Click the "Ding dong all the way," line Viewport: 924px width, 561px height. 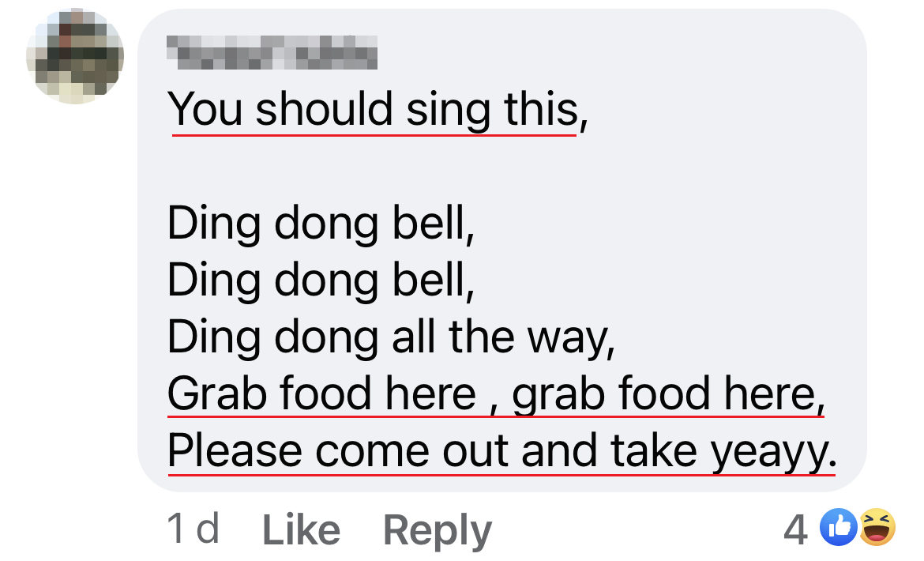[x=390, y=337]
